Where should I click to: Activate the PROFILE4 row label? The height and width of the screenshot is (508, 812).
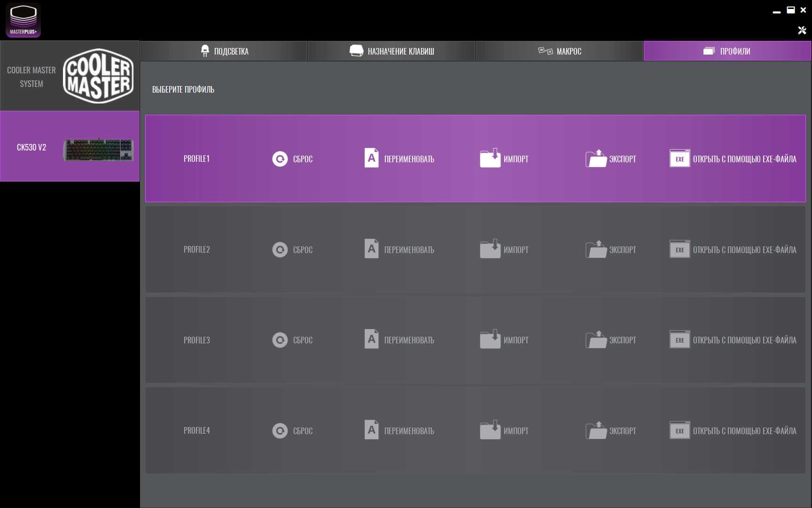coord(196,430)
